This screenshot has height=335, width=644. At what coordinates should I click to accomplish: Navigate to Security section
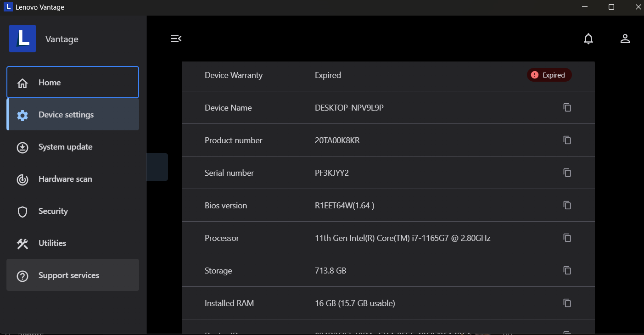(x=73, y=211)
